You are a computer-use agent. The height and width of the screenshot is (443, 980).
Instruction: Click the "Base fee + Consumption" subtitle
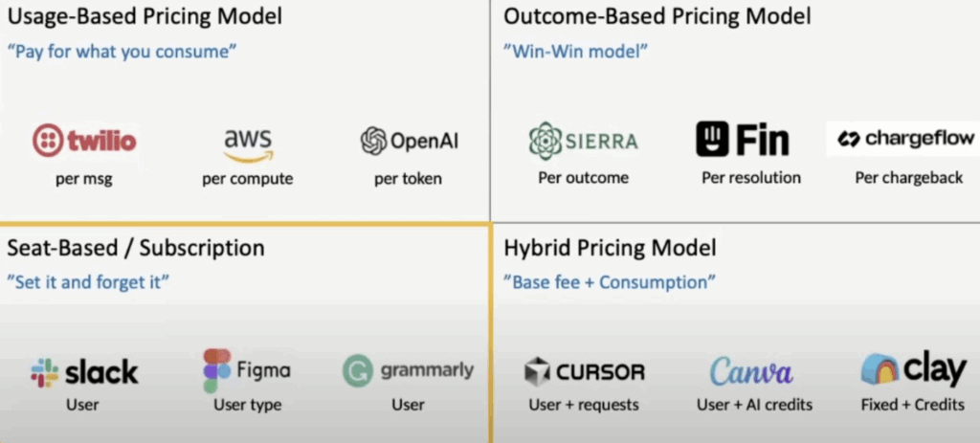click(610, 282)
